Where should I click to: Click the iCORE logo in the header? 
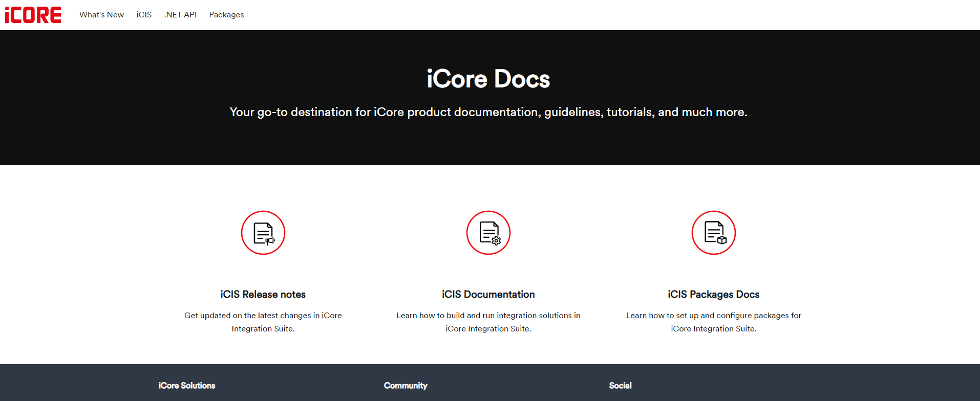point(33,15)
